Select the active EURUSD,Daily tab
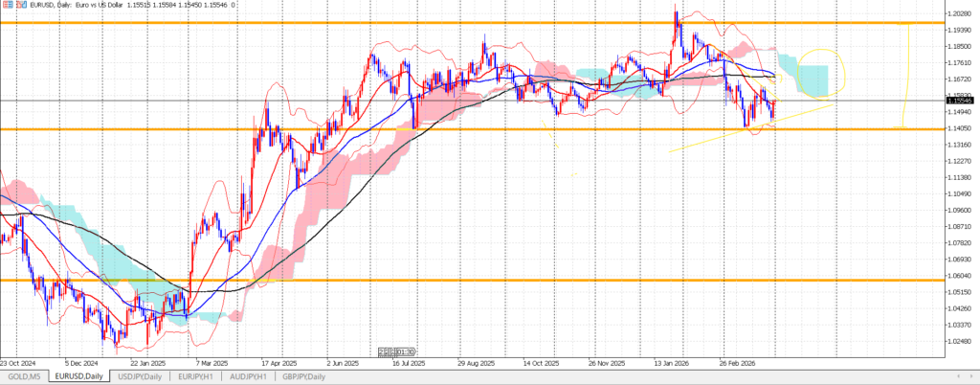Screen dimensions: 980x385 pos(80,377)
